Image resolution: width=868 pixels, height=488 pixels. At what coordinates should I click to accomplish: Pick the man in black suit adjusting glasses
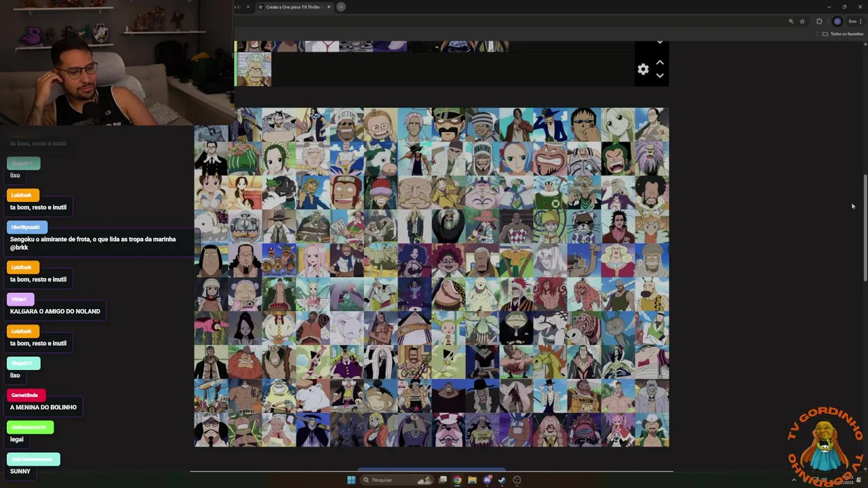212,159
